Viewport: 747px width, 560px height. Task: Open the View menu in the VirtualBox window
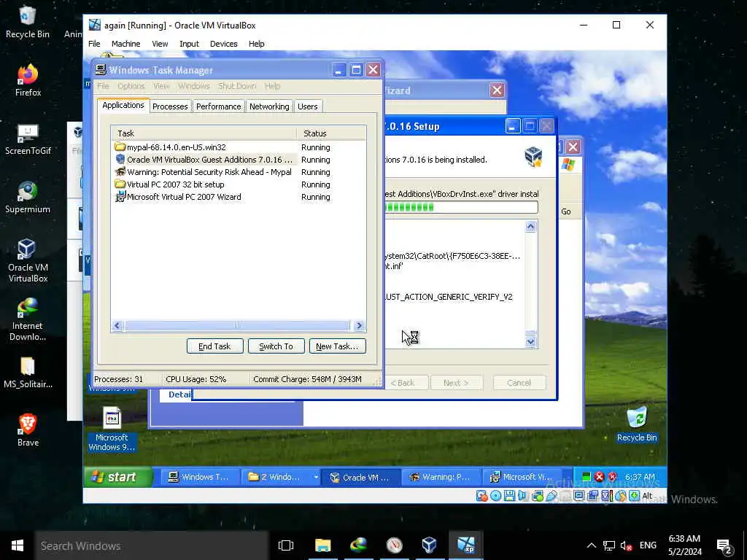point(160,44)
